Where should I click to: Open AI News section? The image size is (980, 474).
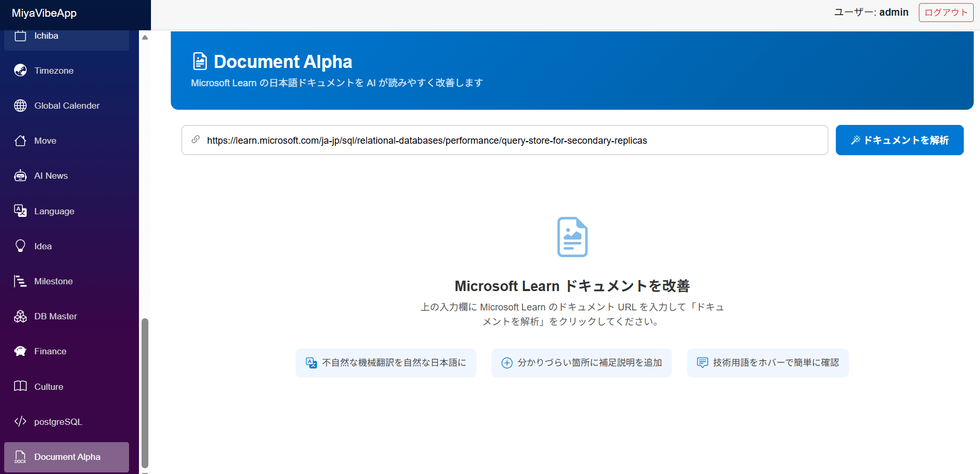[66, 176]
